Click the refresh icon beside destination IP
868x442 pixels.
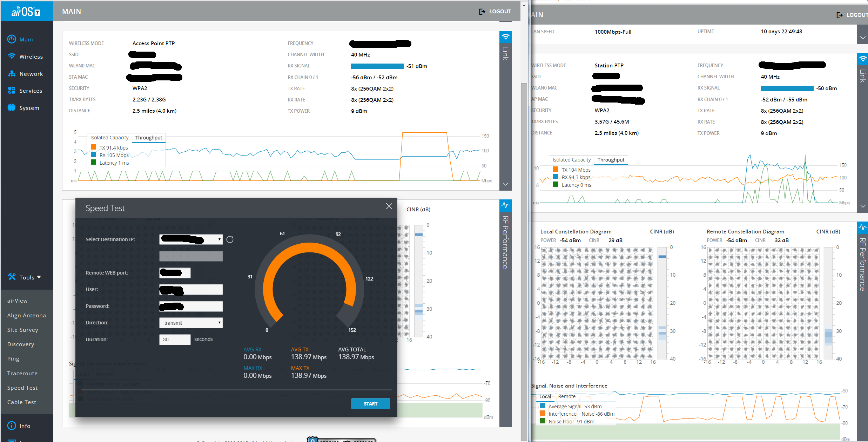pos(230,239)
